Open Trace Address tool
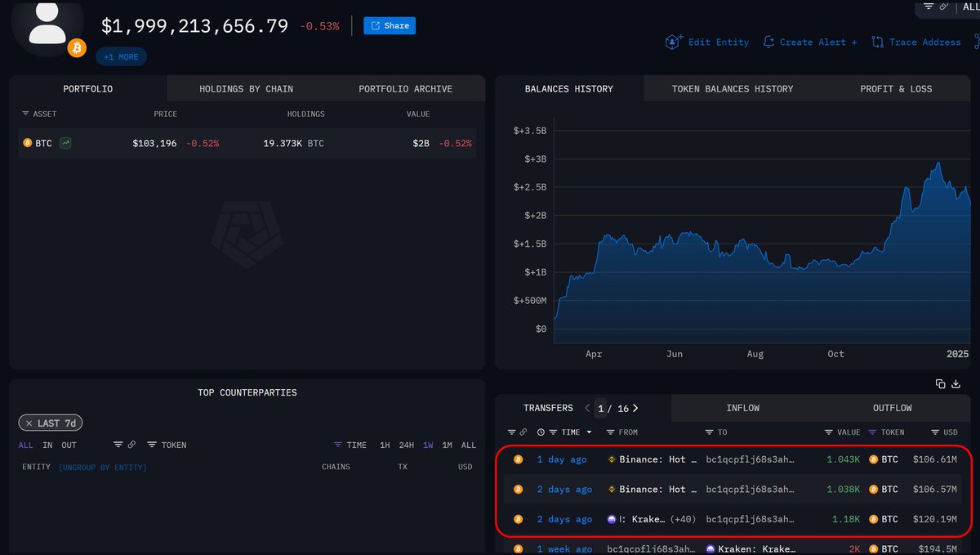This screenshot has height=555, width=980. (915, 42)
